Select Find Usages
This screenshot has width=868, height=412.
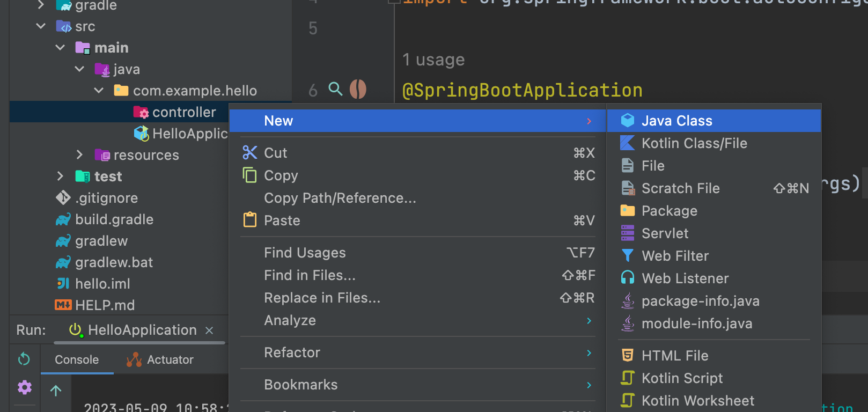point(418,253)
